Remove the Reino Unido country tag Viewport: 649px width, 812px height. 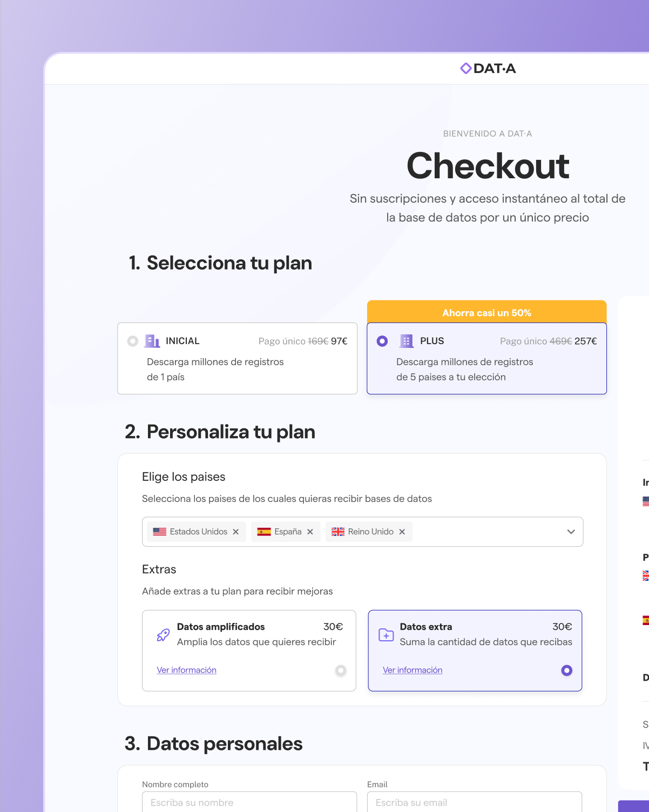402,532
